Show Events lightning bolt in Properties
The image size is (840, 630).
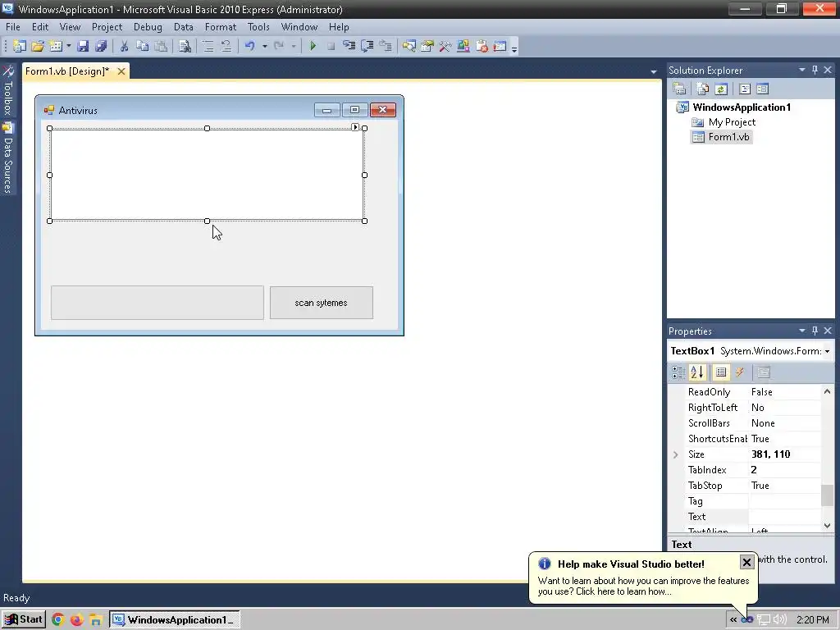[740, 372]
